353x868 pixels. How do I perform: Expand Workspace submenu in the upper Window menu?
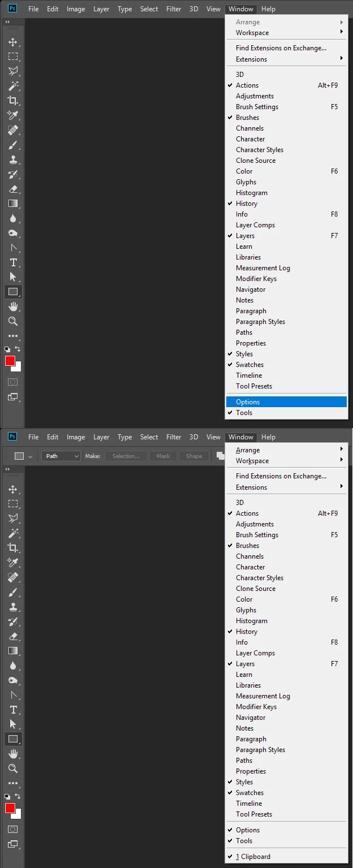click(x=287, y=33)
